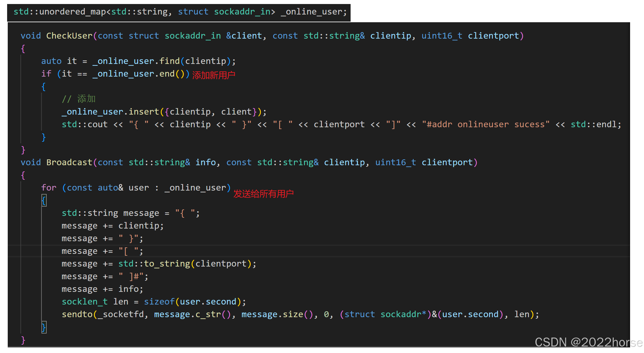Viewport: 644px width, 353px height.
Task: Click the opening brace of CheckUser function
Action: click(23, 48)
